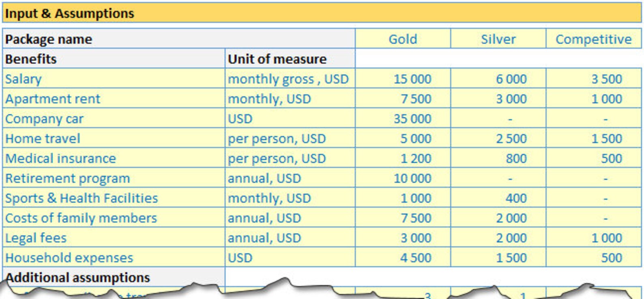The width and height of the screenshot is (644, 299).
Task: Select Gold Retirement program value 10 000
Action: tap(403, 178)
